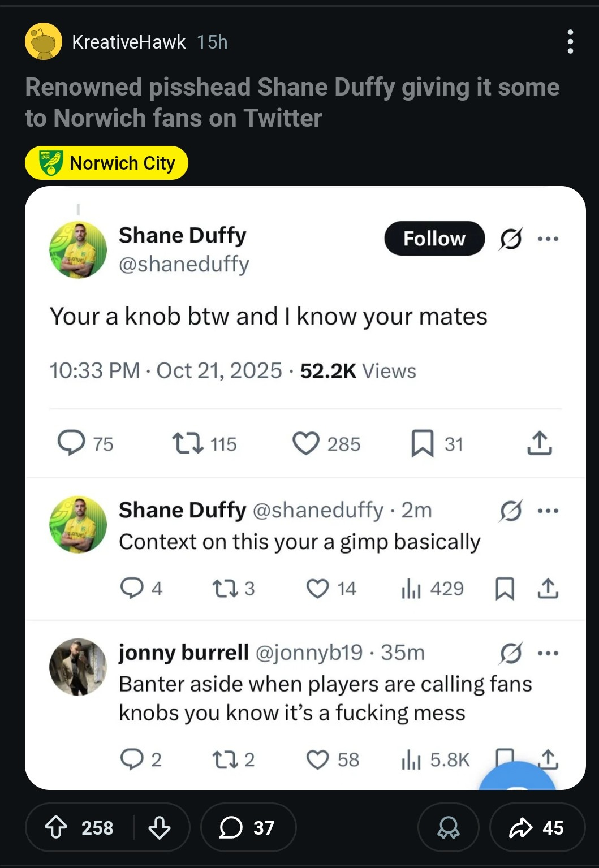Image resolution: width=599 pixels, height=868 pixels.
Task: Open the more options dots on the main tweet
Action: click(548, 239)
